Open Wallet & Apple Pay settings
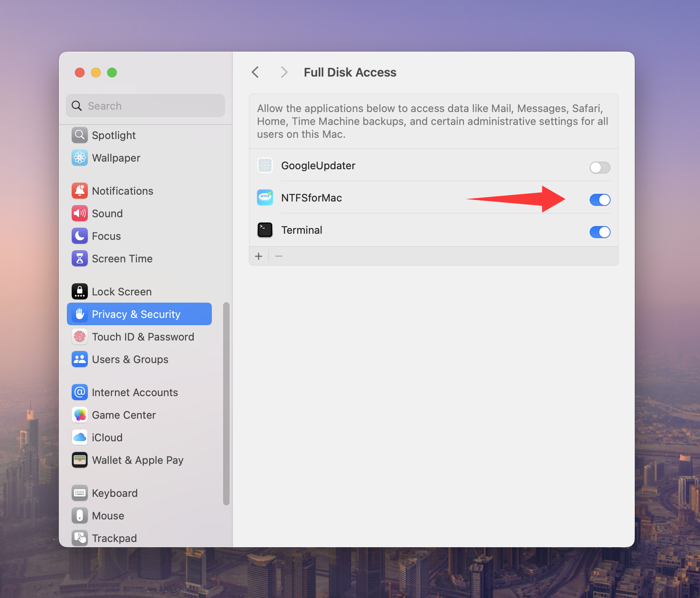The image size is (700, 598). pos(137,460)
